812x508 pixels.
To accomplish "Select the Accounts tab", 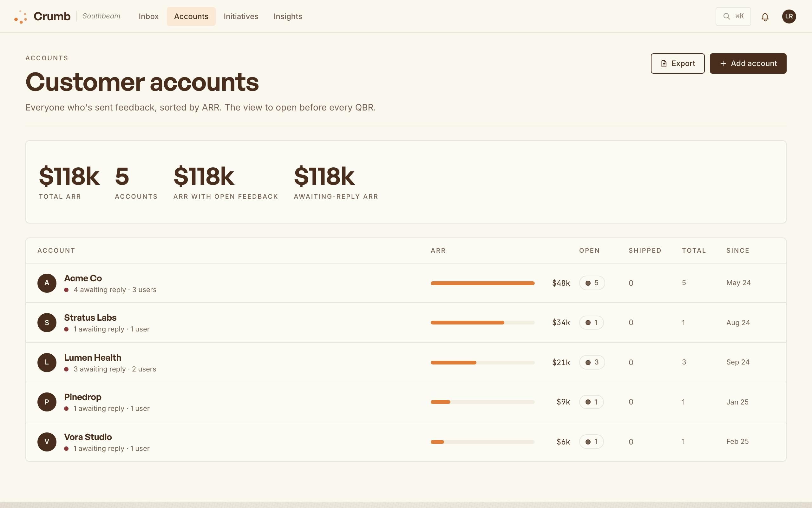I will tap(191, 17).
